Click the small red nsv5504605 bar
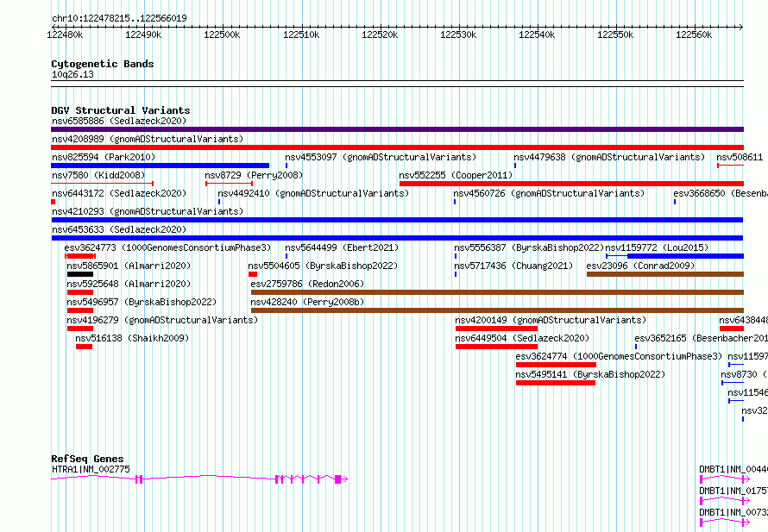This screenshot has width=768, height=532. [253, 274]
